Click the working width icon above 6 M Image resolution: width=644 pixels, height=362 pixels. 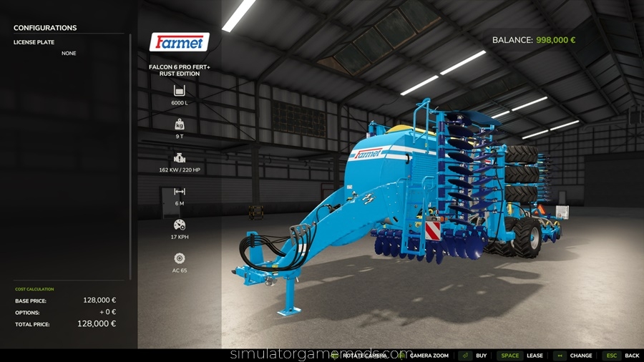(180, 191)
